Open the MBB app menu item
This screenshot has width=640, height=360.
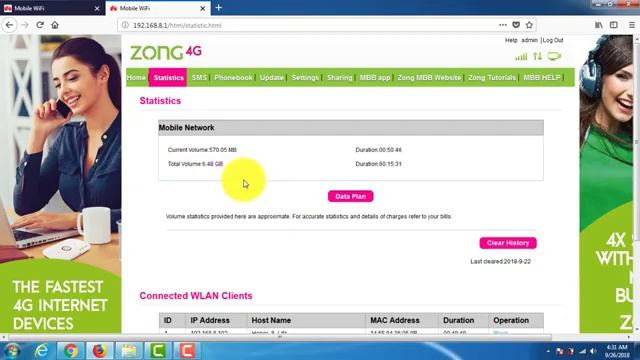(375, 78)
